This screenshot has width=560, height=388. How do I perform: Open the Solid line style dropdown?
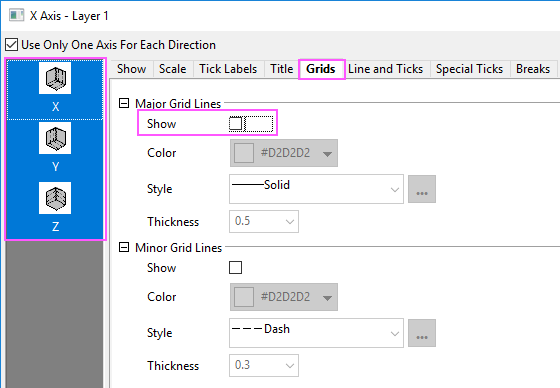[x=316, y=189]
